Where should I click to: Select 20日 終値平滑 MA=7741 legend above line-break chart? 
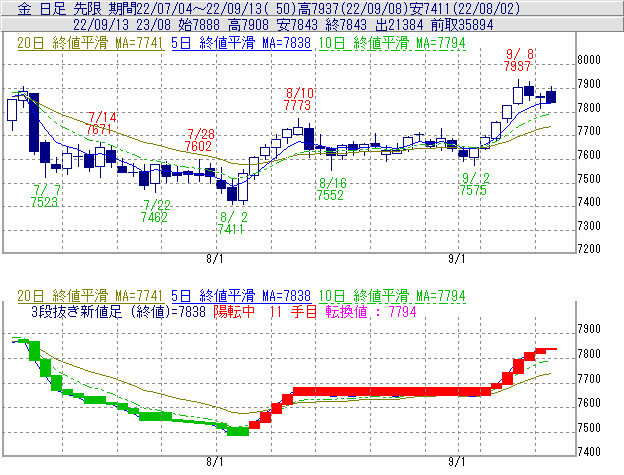pos(90,296)
